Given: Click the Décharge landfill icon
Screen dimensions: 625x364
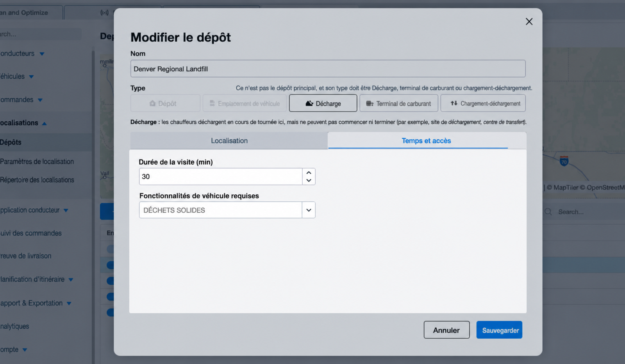Looking at the screenshot, I should click(x=309, y=103).
